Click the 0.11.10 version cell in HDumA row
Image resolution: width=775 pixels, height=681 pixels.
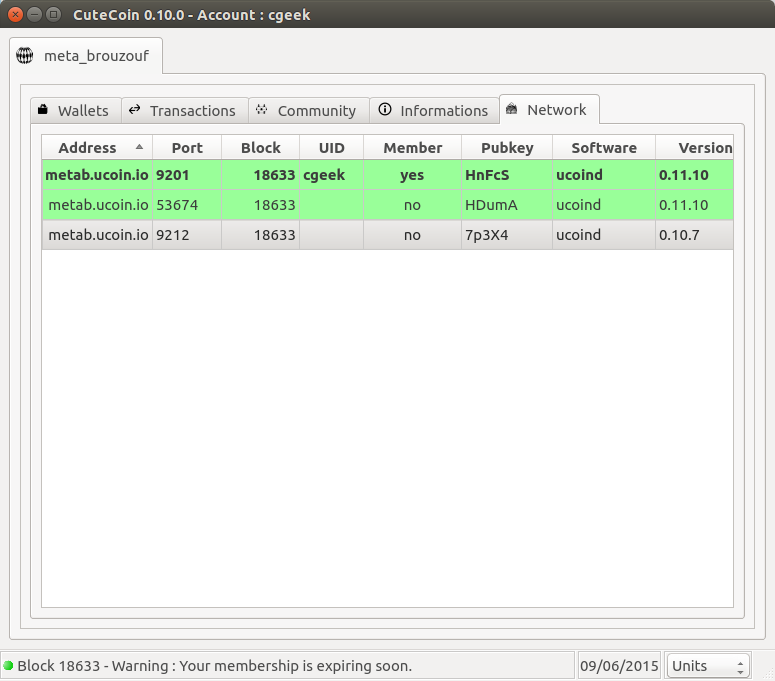point(694,205)
